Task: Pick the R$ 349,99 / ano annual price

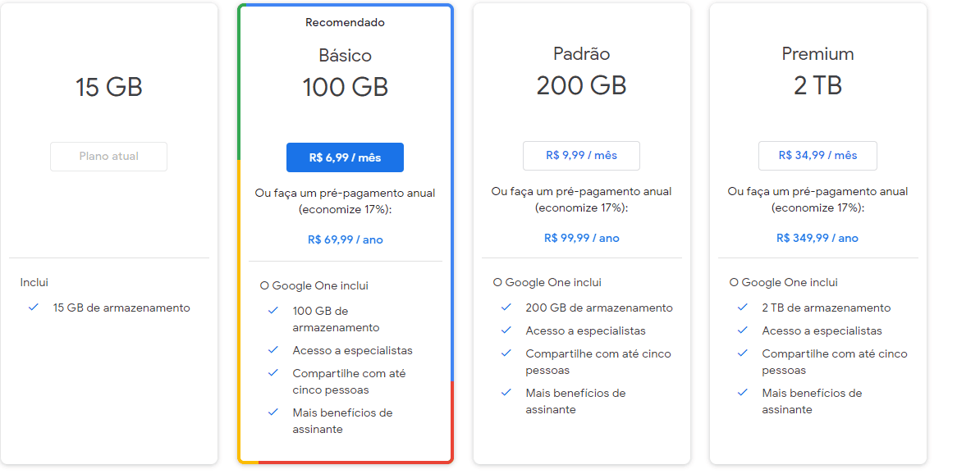Action: point(817,239)
